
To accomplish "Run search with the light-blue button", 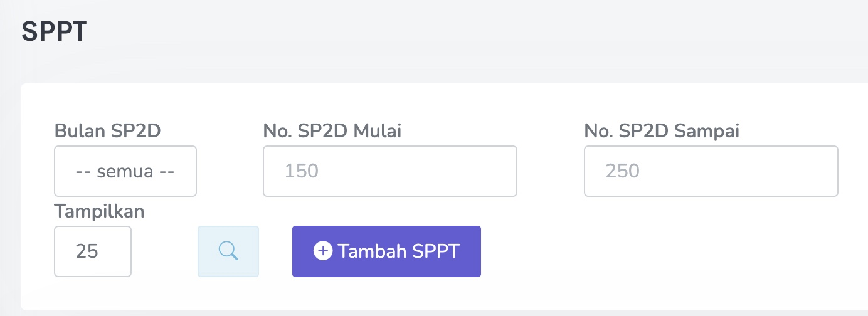I will (x=228, y=251).
